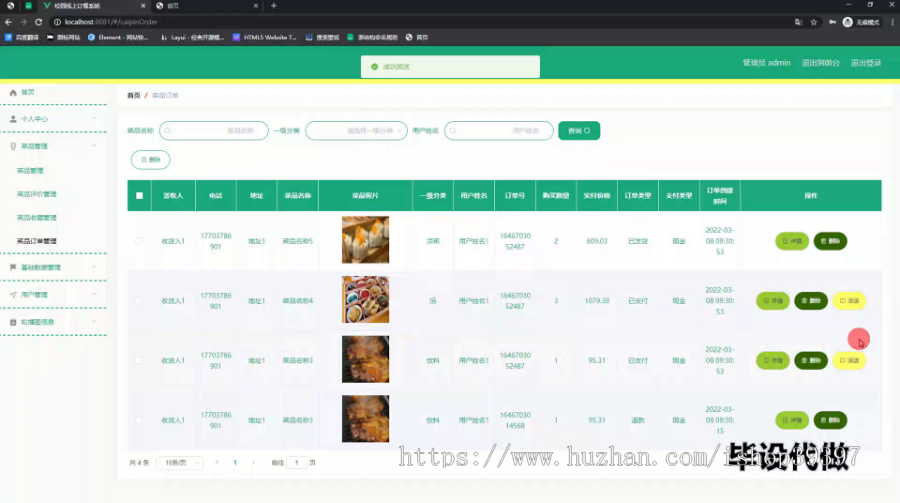
Task: Click yellow 派送 for the 1079.39 order
Action: point(849,301)
